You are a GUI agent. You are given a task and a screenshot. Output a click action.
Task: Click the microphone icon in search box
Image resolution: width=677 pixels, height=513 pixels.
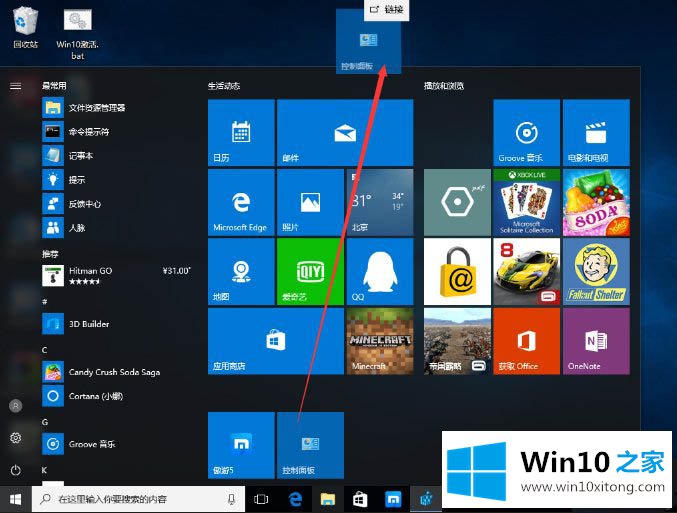tap(231, 500)
